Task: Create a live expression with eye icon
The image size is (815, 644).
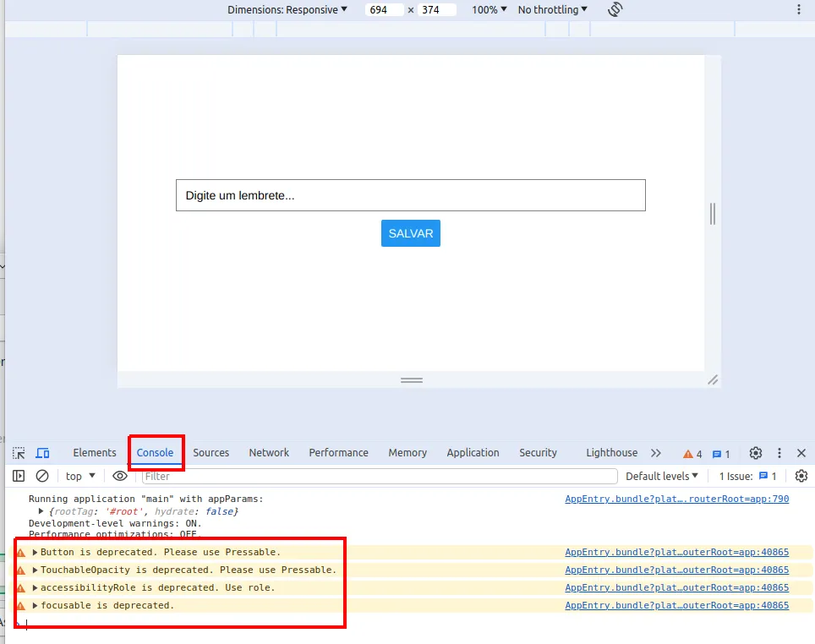Action: [x=120, y=476]
